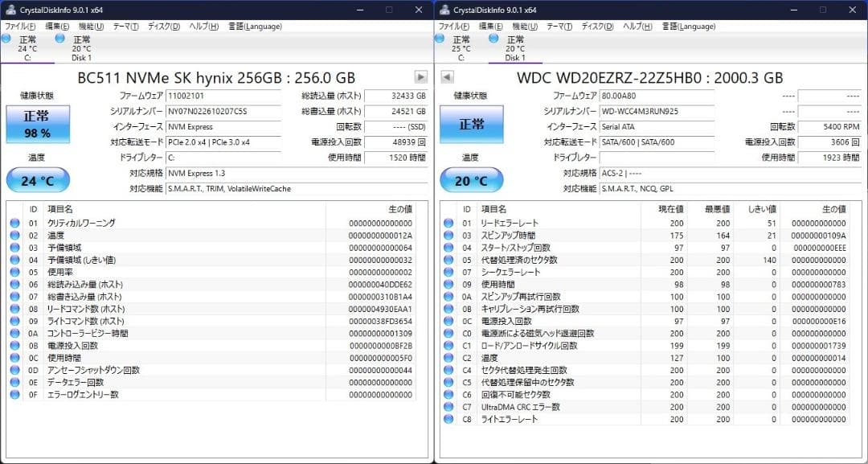
Task: Select the 24 °C temperature indicator icon
Action: pyautogui.click(x=38, y=179)
